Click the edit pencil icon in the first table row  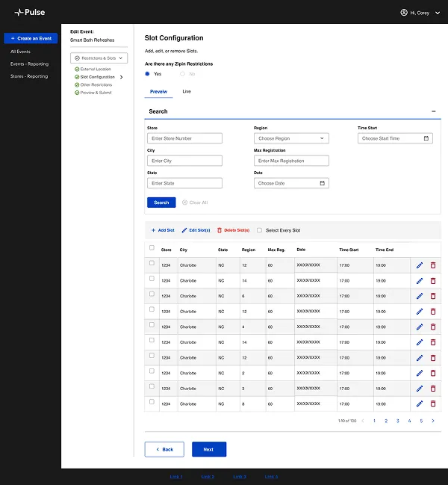pyautogui.click(x=420, y=265)
